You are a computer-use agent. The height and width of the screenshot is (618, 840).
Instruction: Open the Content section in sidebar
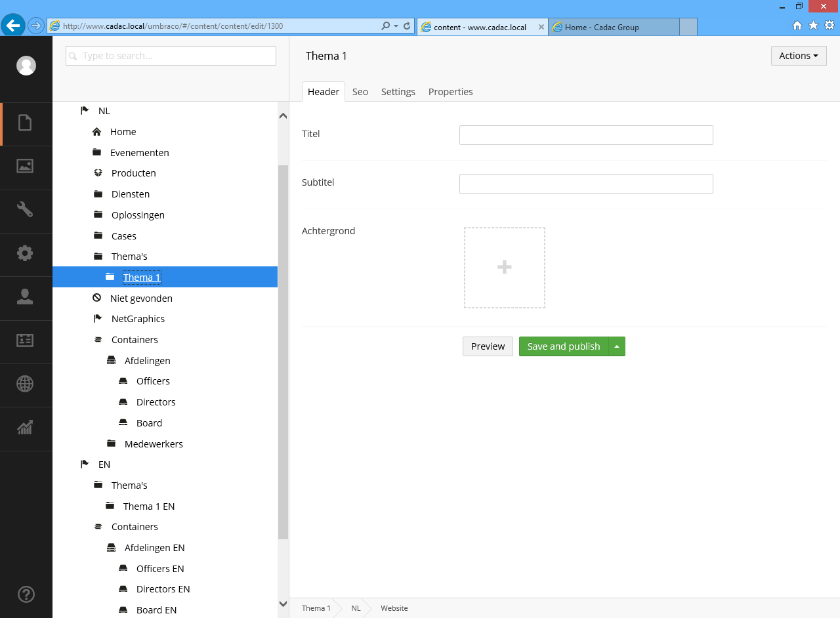[x=25, y=123]
